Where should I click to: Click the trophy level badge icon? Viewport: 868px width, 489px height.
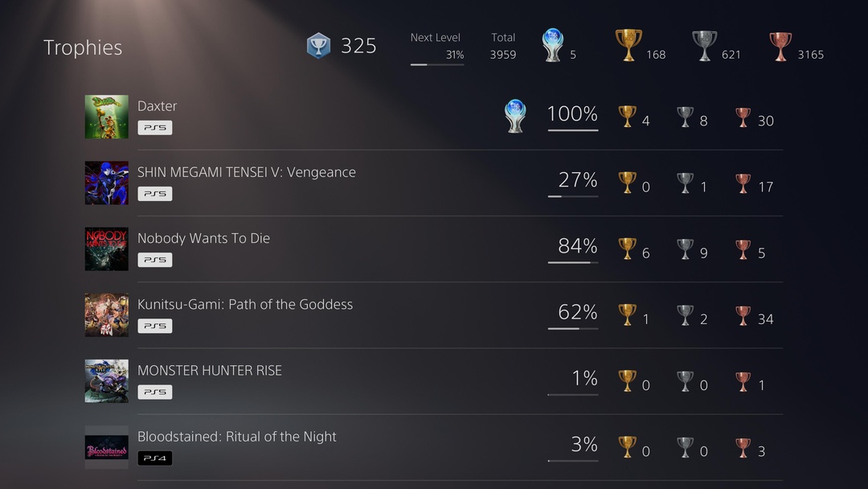coord(319,46)
